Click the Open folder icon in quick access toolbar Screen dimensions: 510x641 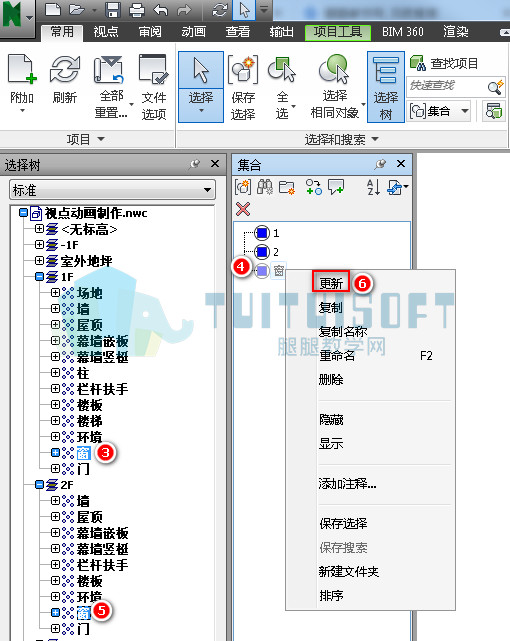76,9
